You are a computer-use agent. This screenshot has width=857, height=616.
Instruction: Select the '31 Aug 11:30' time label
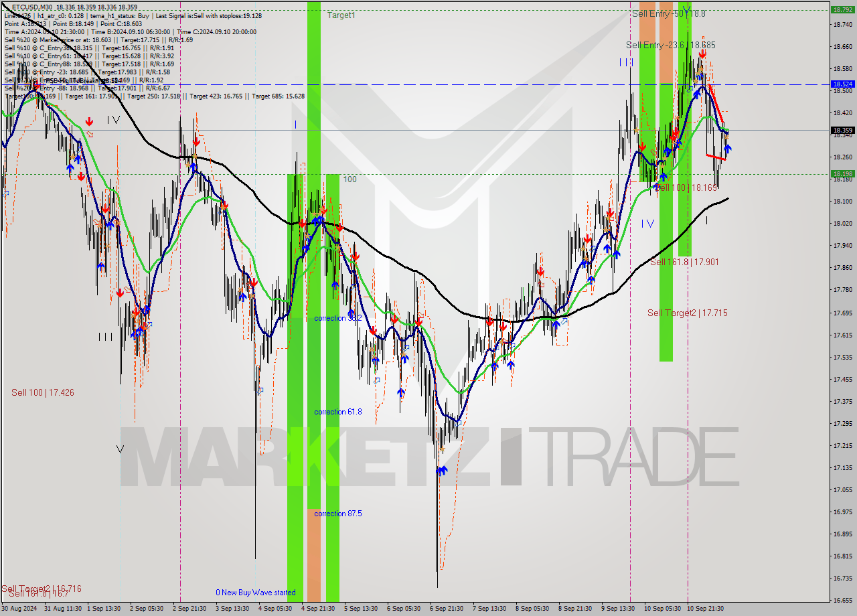[63, 609]
